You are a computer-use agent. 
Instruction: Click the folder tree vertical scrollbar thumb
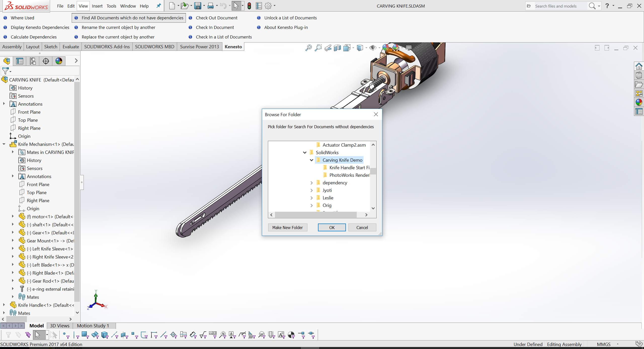point(373,171)
